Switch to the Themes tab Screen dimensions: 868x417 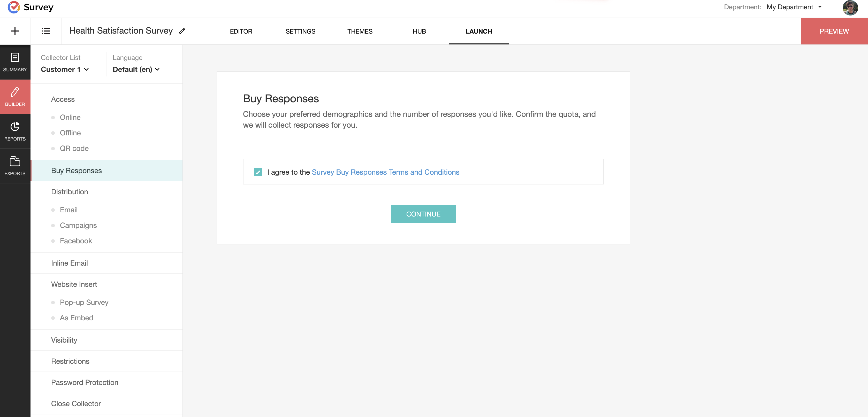360,31
